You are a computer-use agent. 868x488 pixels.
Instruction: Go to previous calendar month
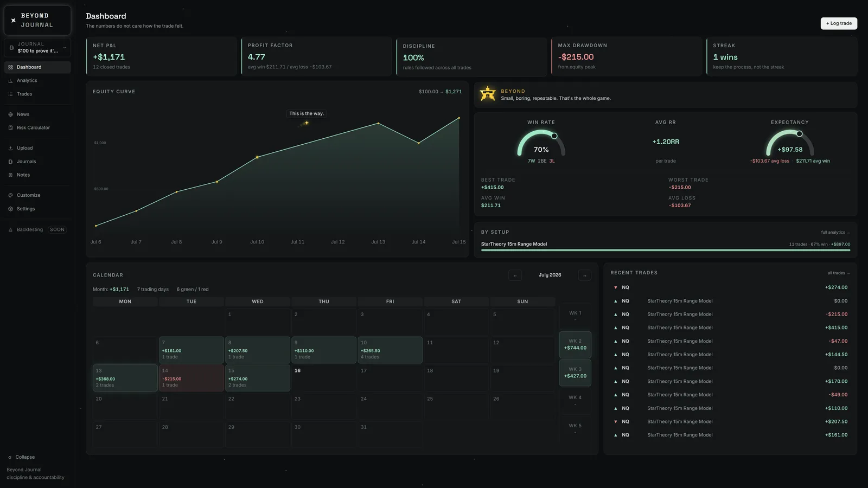515,275
